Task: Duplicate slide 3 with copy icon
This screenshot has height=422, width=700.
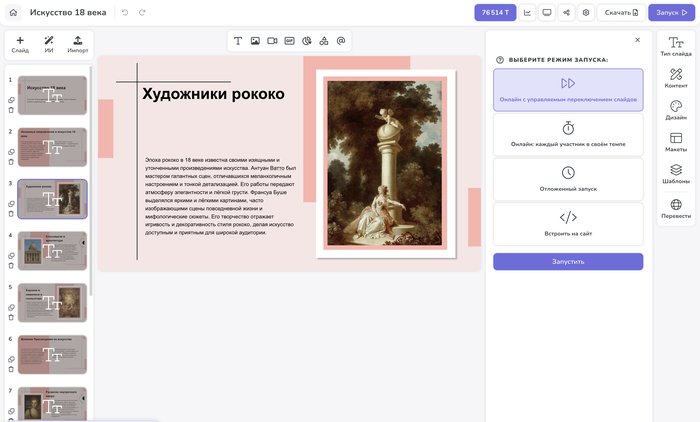Action: (11, 204)
